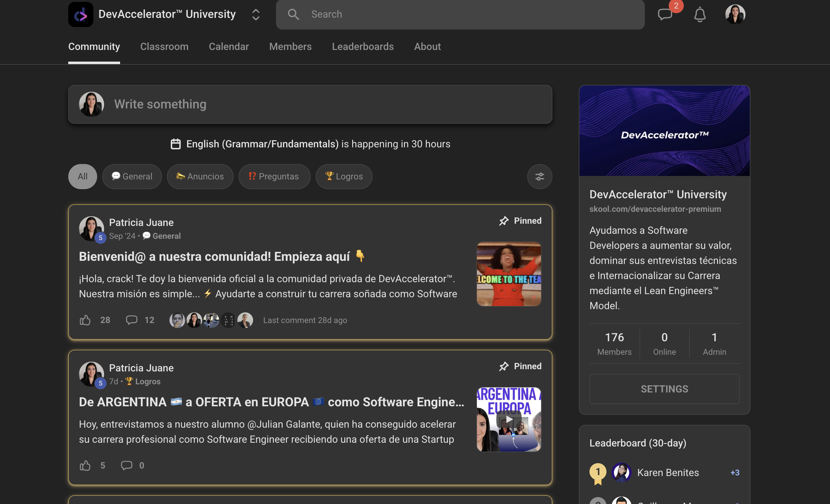Open the De ARGENTINA a OFERTA en EUROPA post
830x504 pixels.
point(272,402)
